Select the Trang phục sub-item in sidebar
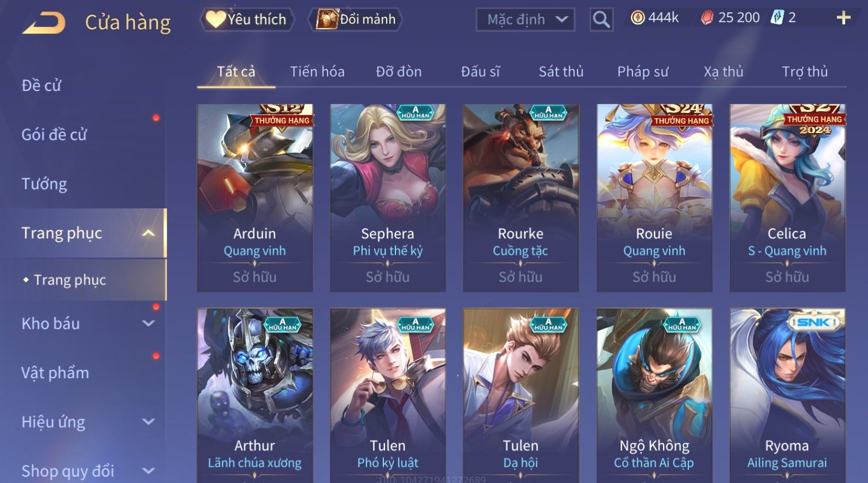Viewport: 868px width, 483px height. (x=70, y=280)
